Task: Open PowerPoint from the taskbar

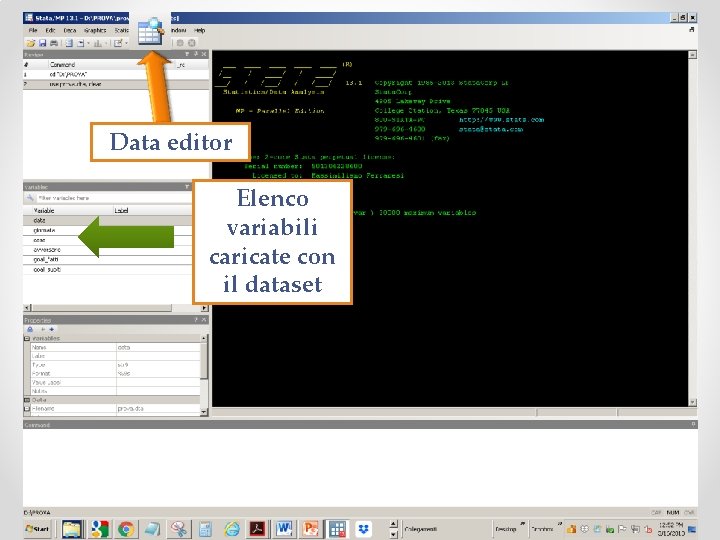Action: click(x=310, y=529)
